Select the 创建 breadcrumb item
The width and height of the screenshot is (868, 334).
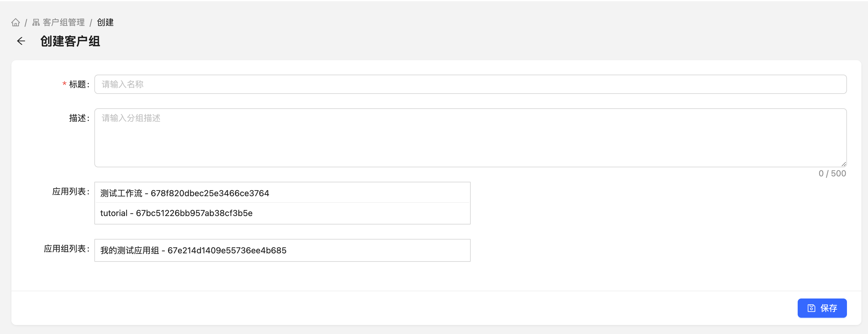point(105,22)
